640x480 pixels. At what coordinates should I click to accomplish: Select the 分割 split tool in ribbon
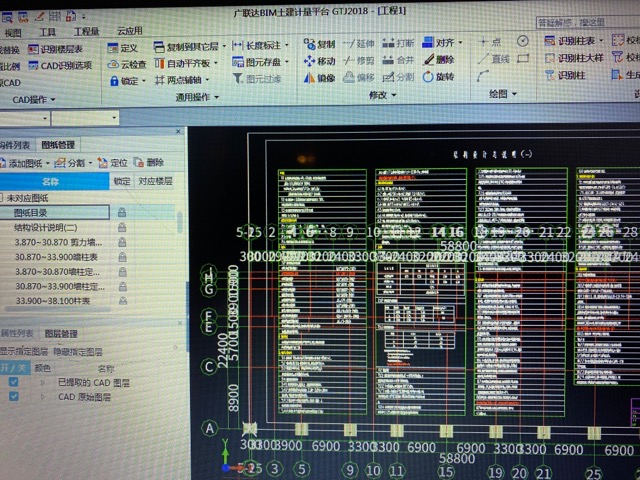tap(398, 76)
